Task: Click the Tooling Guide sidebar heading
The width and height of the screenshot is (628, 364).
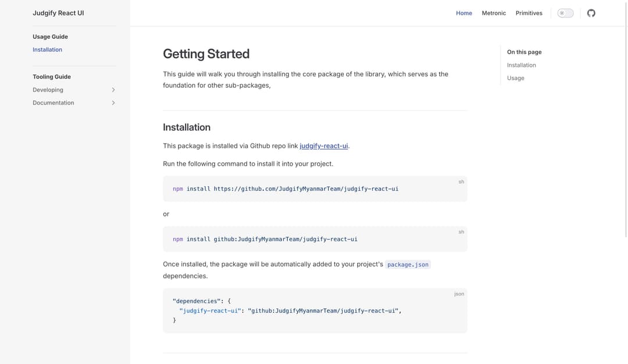Action: (52, 77)
